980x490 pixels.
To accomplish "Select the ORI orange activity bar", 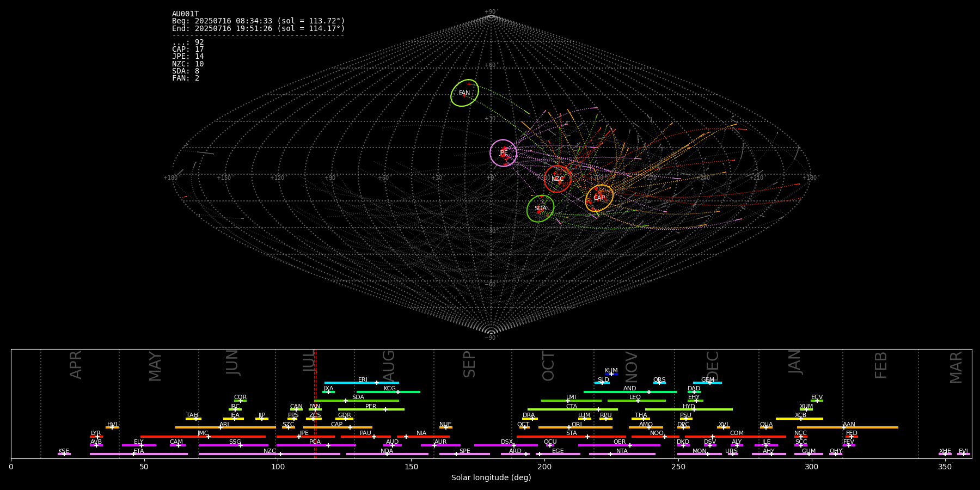I will coord(575,427).
